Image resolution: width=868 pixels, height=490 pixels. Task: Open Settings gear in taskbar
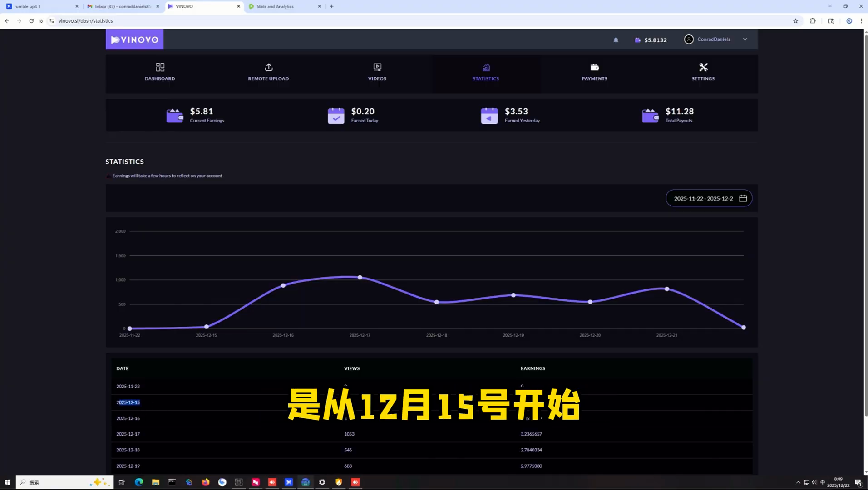coord(322,482)
